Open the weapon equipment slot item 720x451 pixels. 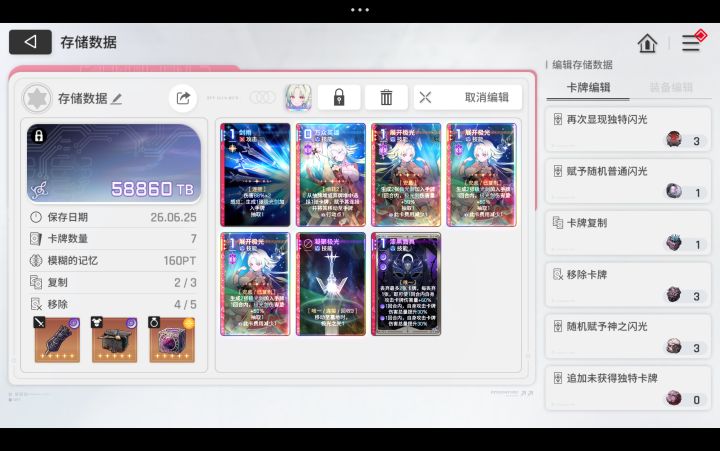coord(57,340)
